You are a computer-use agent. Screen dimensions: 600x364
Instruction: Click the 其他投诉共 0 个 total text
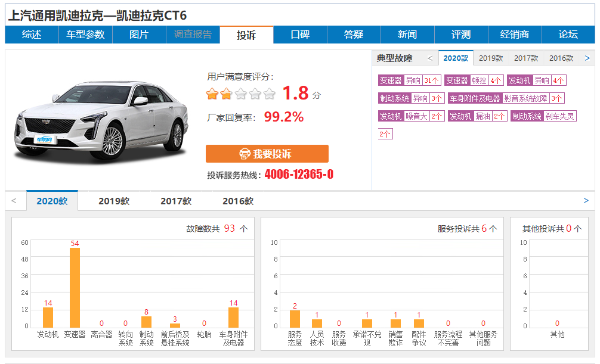tap(552, 229)
